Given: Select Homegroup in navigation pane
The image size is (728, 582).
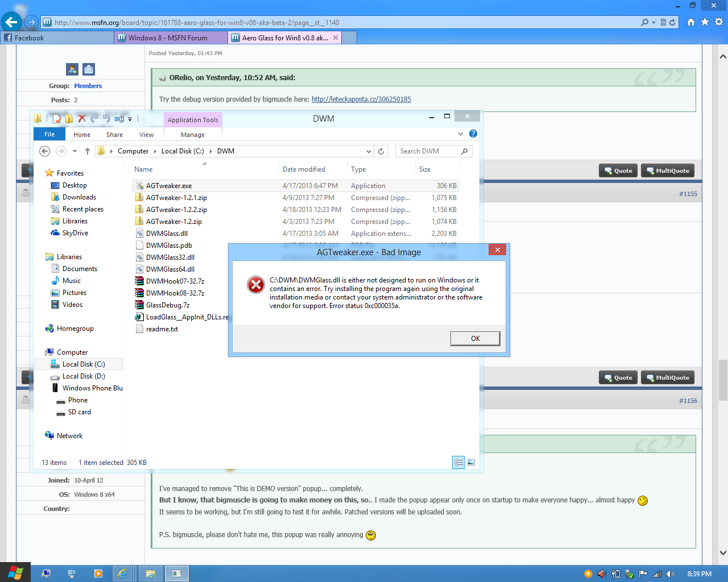Looking at the screenshot, I should coord(75,329).
